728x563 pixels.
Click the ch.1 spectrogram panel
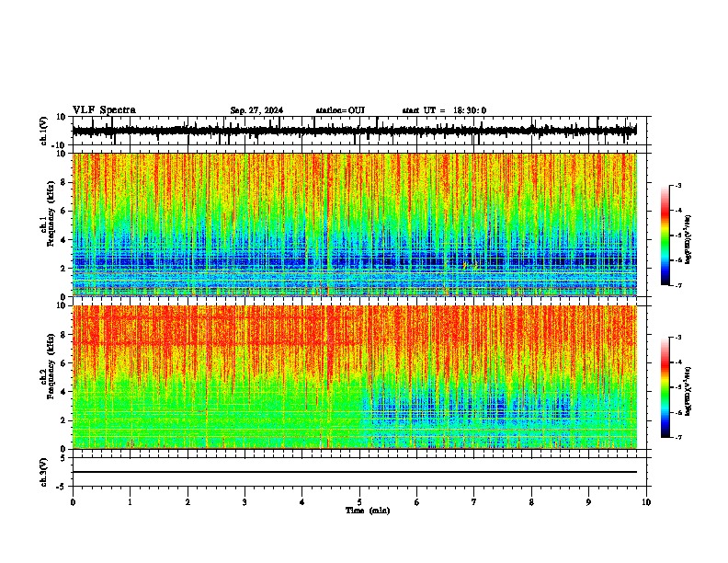tap(355, 224)
